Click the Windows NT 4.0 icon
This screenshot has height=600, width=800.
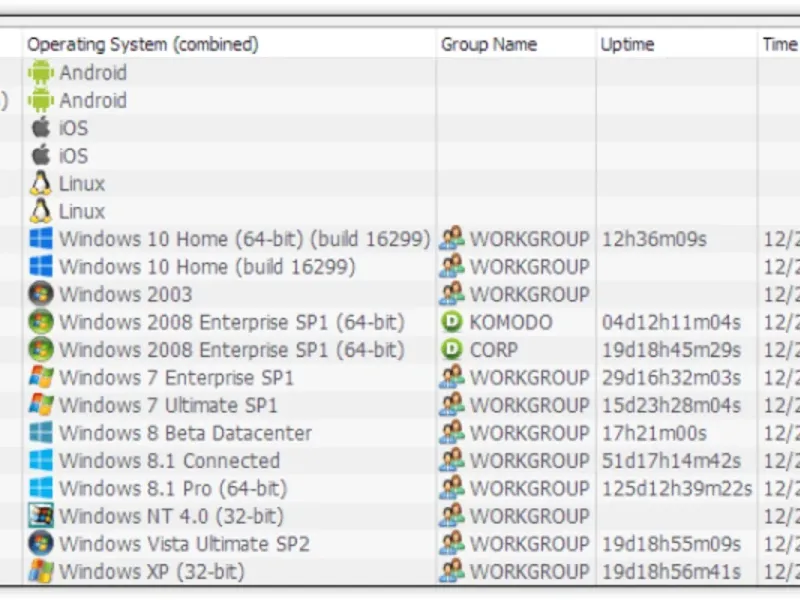(x=41, y=516)
